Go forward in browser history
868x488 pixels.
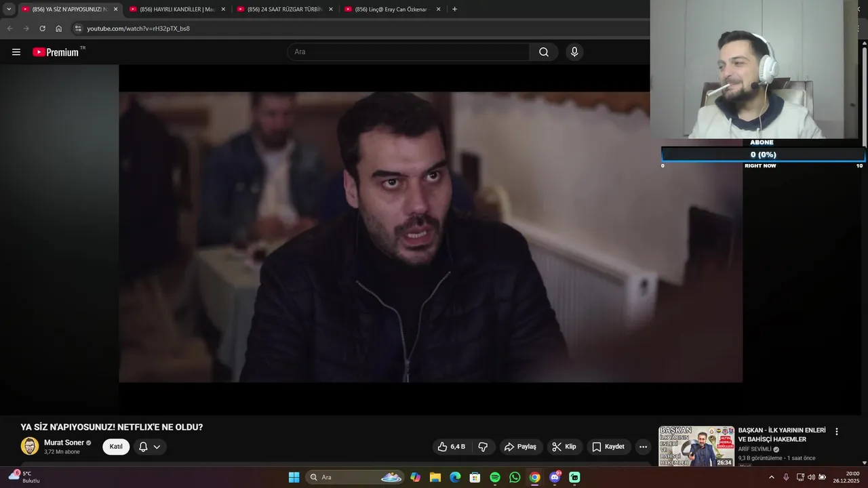coord(26,28)
